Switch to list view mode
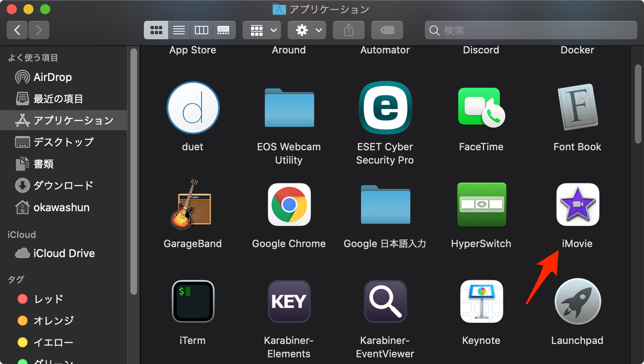Image resolution: width=644 pixels, height=364 pixels. (179, 30)
